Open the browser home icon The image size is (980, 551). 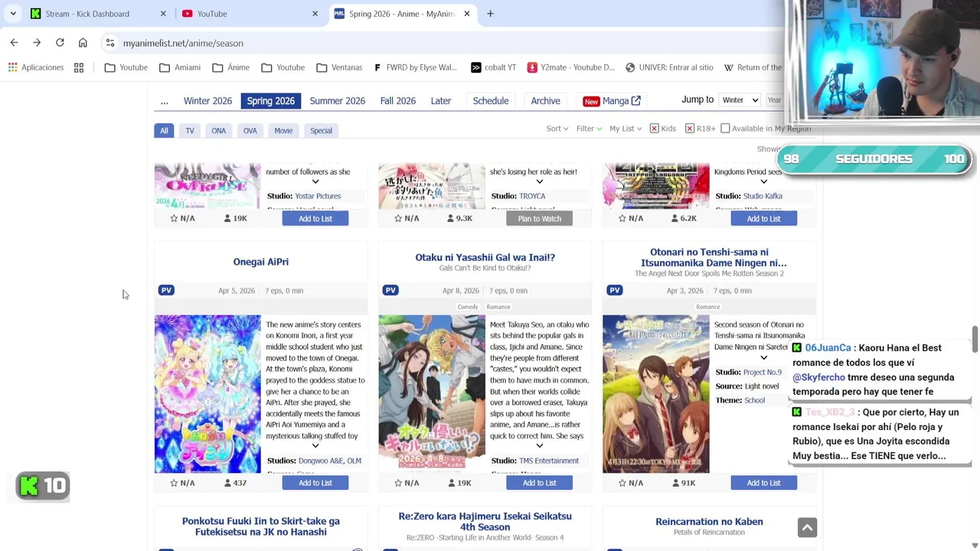(x=83, y=43)
